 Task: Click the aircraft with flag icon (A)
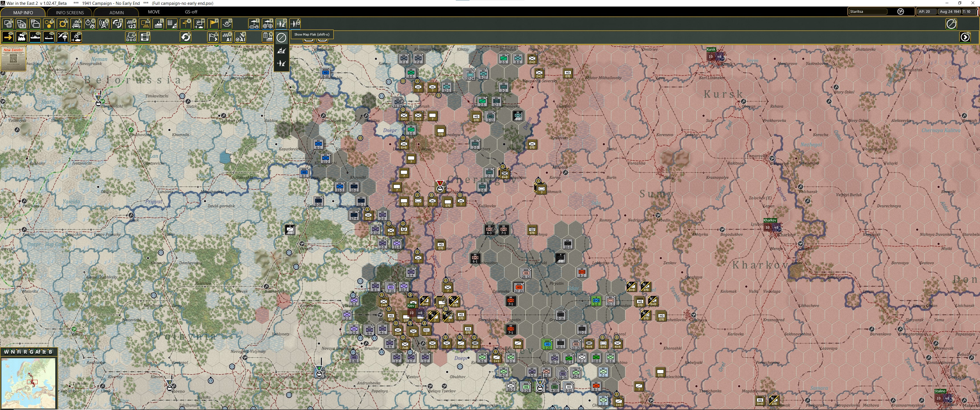coord(295,24)
